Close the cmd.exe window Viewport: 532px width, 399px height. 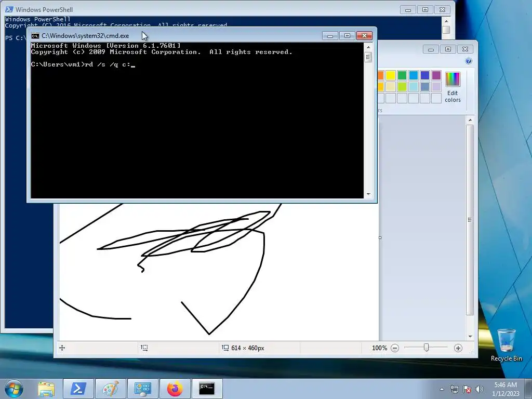[x=364, y=36]
